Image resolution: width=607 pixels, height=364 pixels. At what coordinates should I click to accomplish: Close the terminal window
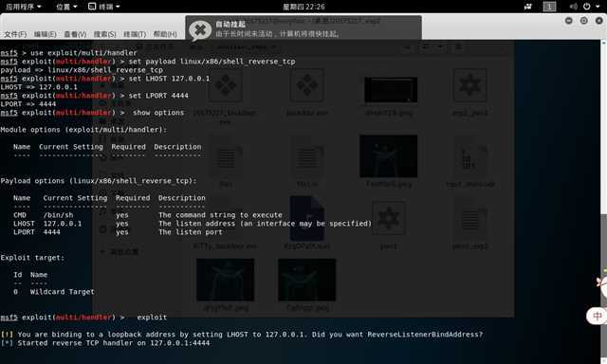click(x=598, y=21)
